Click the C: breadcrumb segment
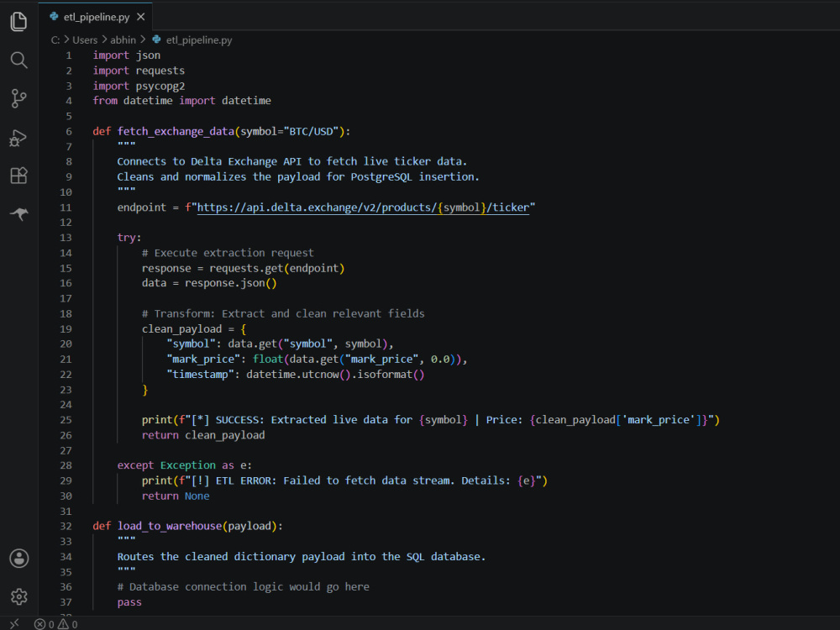840x630 pixels. (55, 40)
